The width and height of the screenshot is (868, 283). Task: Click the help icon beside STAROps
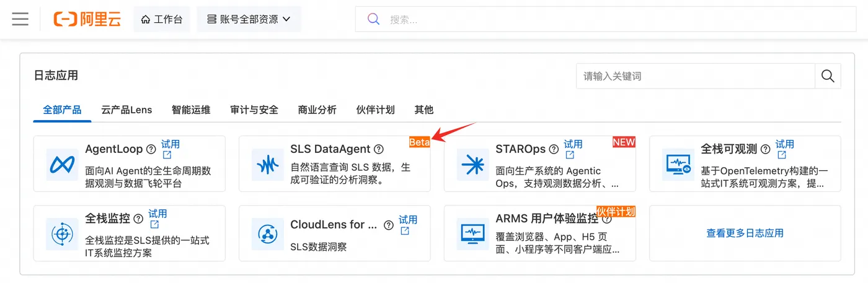pyautogui.click(x=554, y=149)
